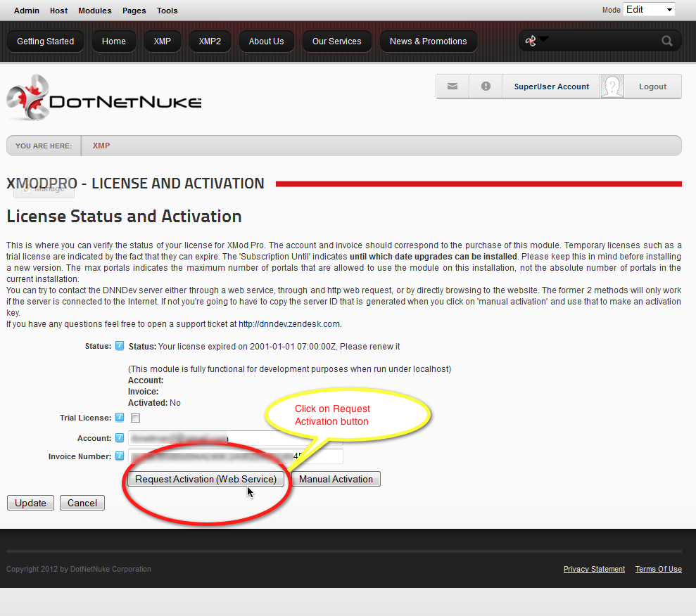
Task: Open the Mode dropdown set to Edit
Action: coord(649,10)
